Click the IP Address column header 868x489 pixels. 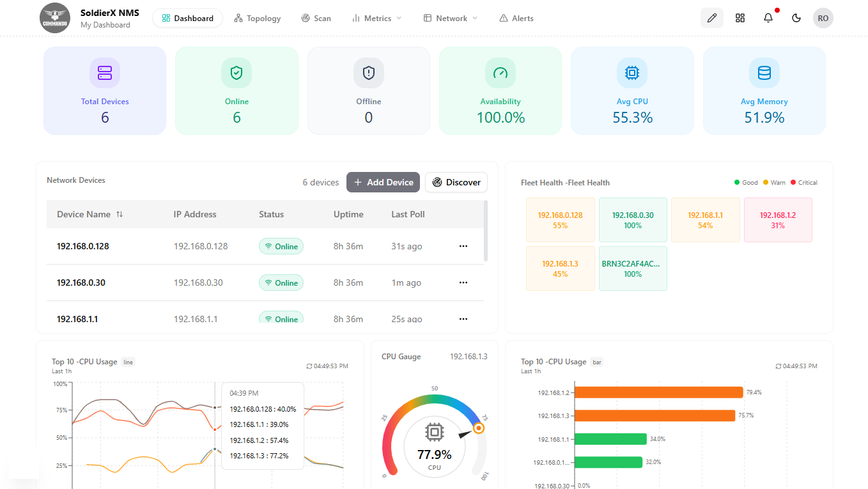(195, 214)
